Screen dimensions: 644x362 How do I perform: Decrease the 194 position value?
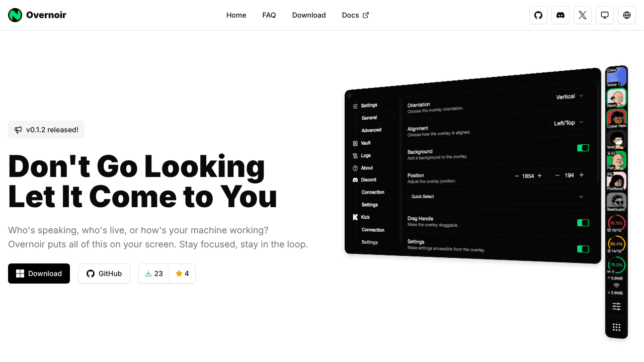(557, 175)
